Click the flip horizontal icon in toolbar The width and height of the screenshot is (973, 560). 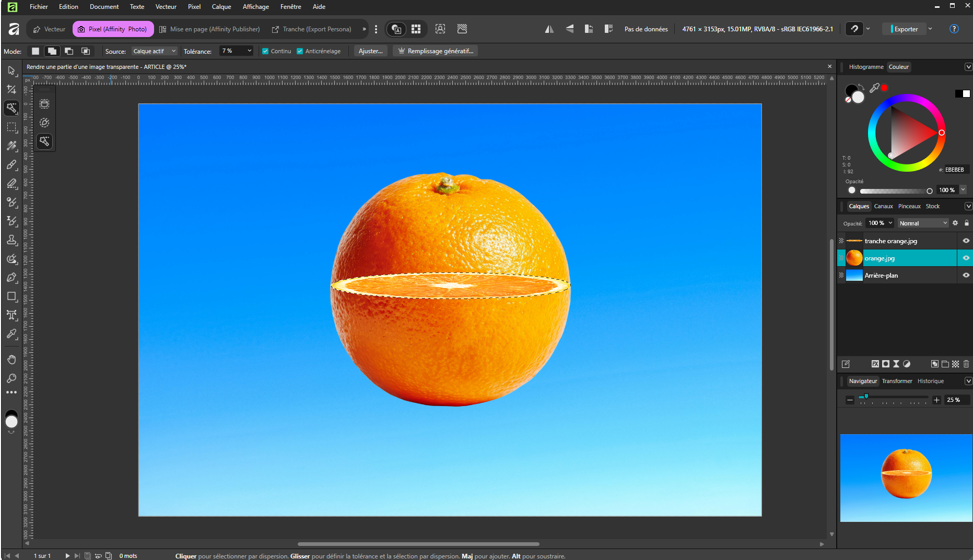[549, 29]
